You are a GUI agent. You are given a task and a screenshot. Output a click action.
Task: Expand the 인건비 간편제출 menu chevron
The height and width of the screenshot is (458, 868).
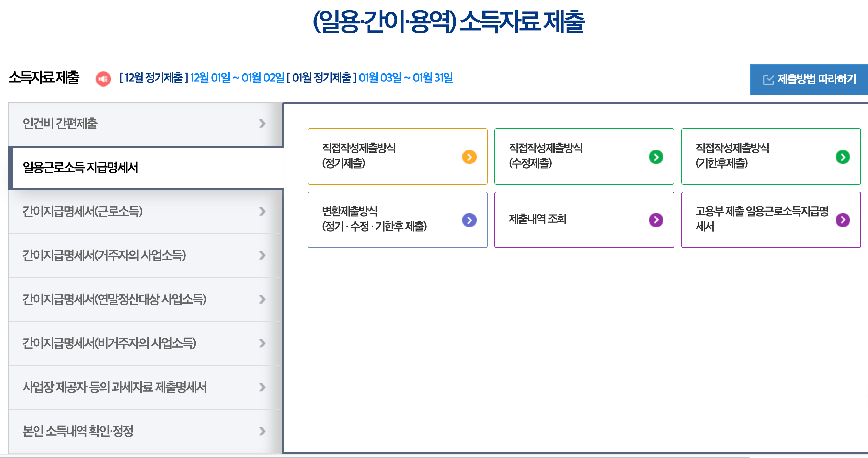262,124
